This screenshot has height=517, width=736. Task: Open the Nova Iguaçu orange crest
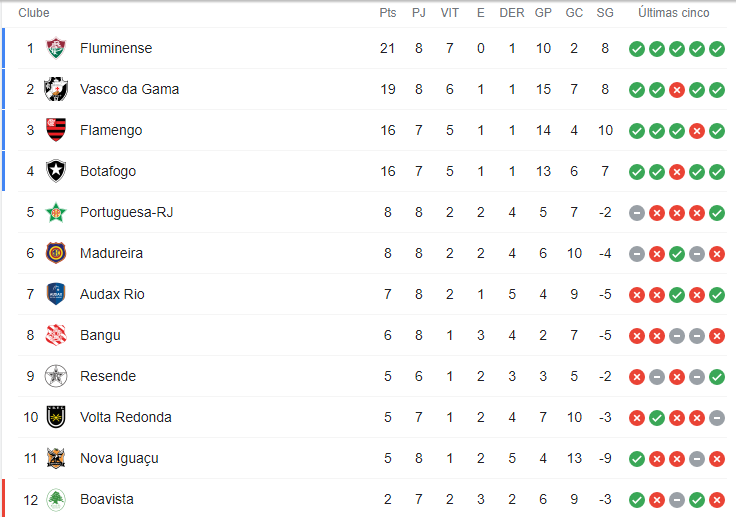pos(56,458)
